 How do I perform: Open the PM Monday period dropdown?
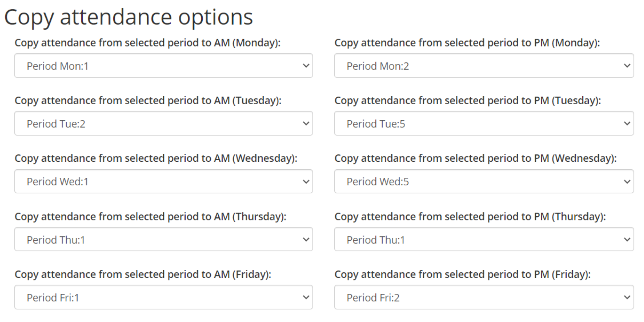483,66
